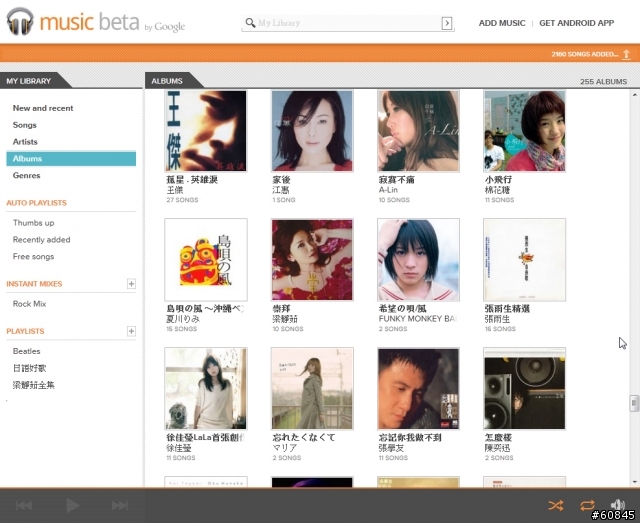Open the Free songs auto playlist
Screen dimensions: 640x523
tap(33, 256)
